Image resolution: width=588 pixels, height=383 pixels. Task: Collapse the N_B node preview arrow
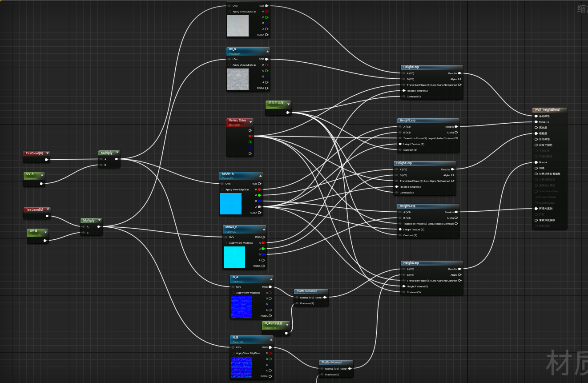[x=270, y=339]
